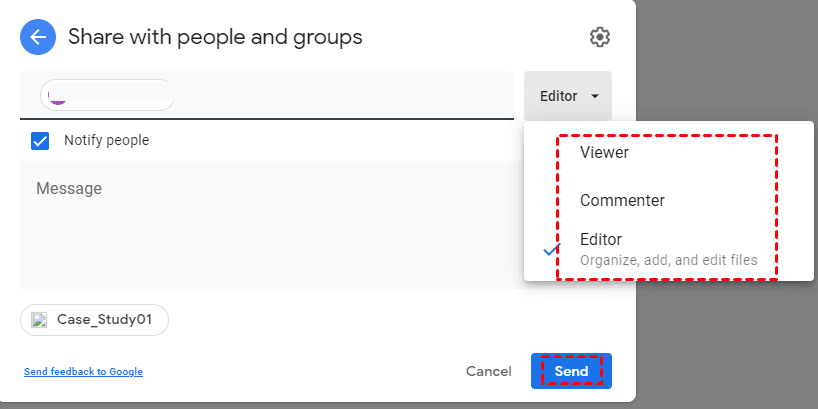Open Send feedback to Google link
This screenshot has height=409, width=818.
83,372
